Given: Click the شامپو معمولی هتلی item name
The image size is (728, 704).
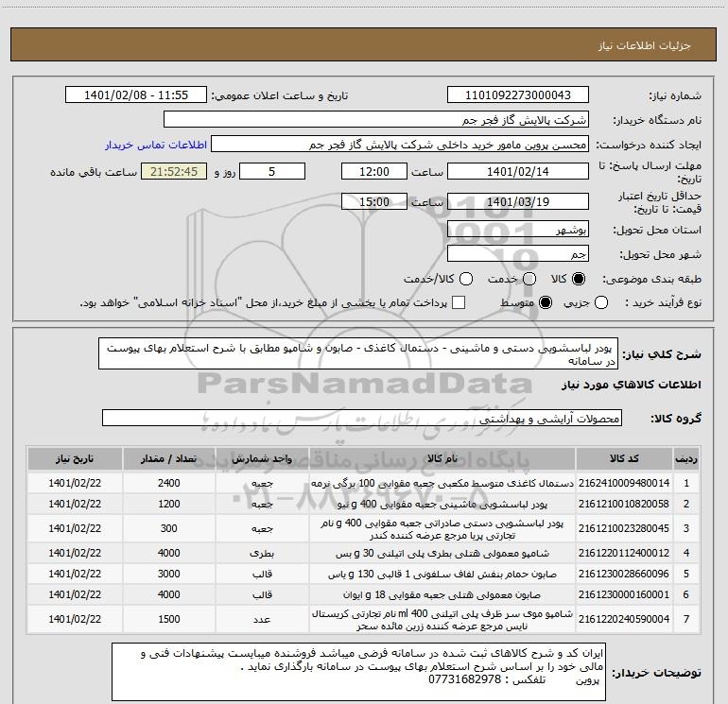Looking at the screenshot, I should tap(442, 553).
